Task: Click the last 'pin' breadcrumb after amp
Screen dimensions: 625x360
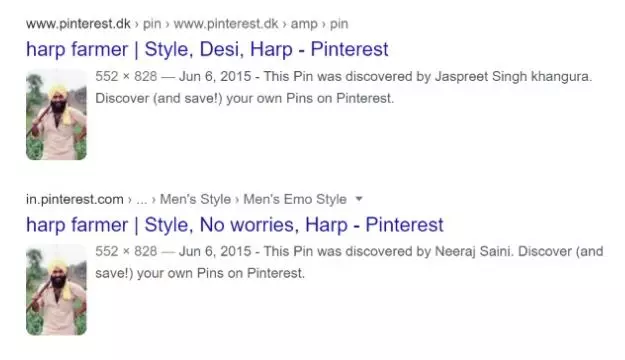Action: pyautogui.click(x=339, y=24)
